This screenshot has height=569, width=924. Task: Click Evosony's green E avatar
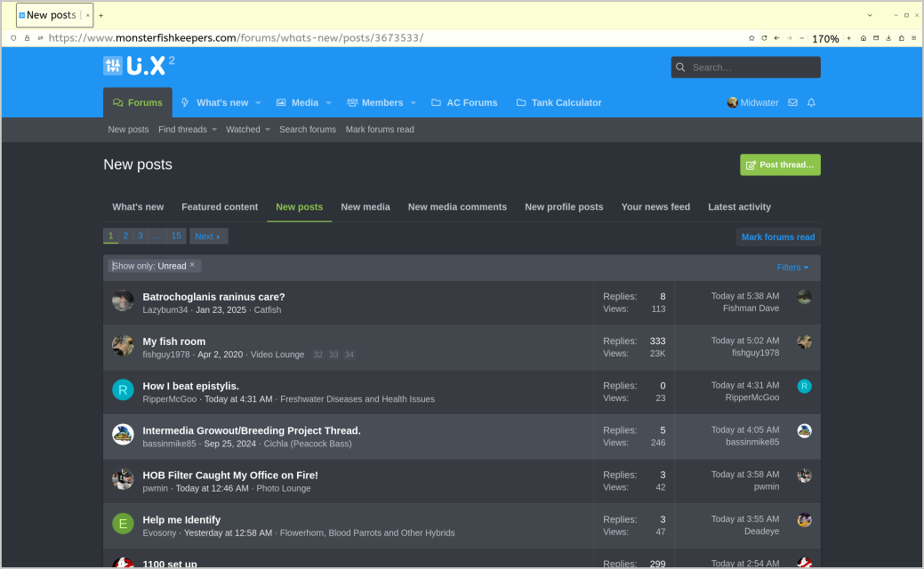coord(123,523)
